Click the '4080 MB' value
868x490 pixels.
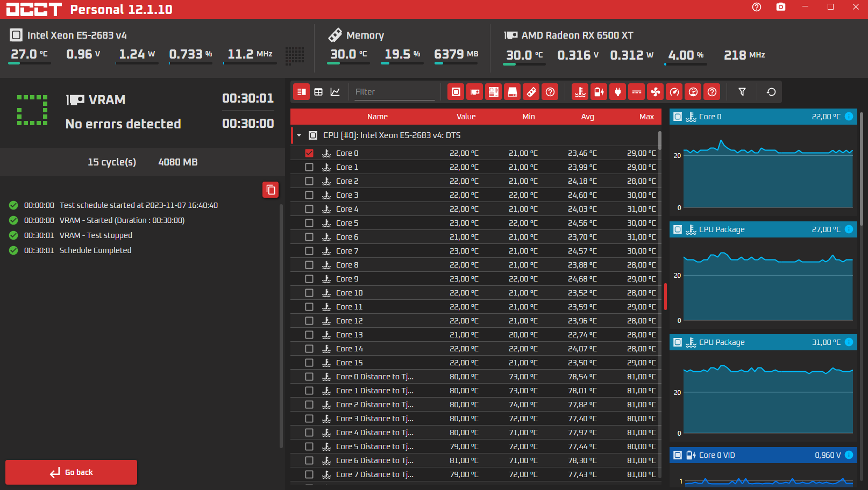coord(178,162)
